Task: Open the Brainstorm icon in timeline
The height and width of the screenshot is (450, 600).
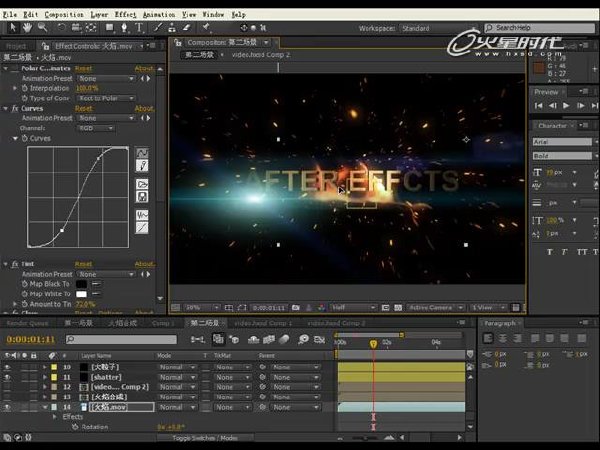Action: (303, 339)
